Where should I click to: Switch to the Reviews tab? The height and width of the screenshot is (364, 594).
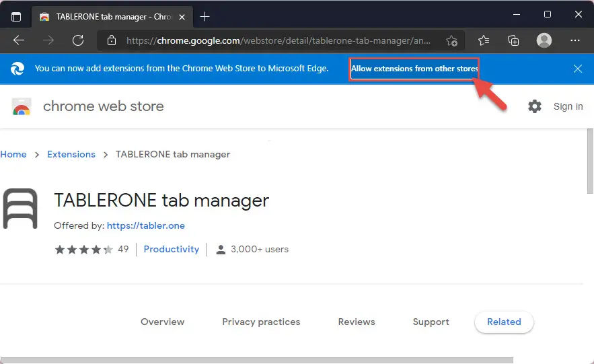pos(357,322)
